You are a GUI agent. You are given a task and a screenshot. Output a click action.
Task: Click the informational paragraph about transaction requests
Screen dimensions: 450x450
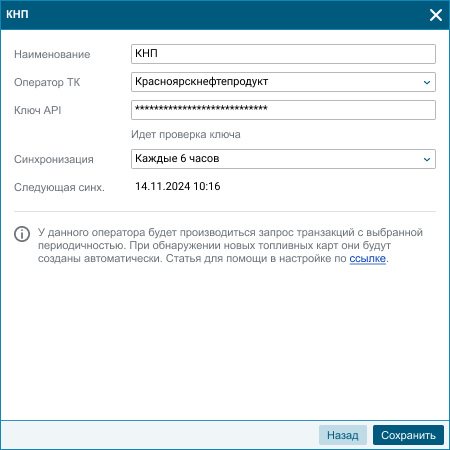pos(230,245)
